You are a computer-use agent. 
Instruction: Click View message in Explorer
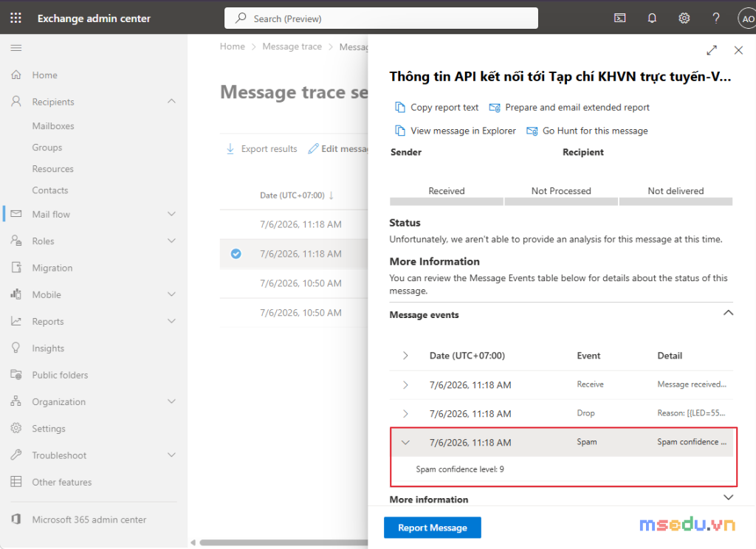click(455, 131)
